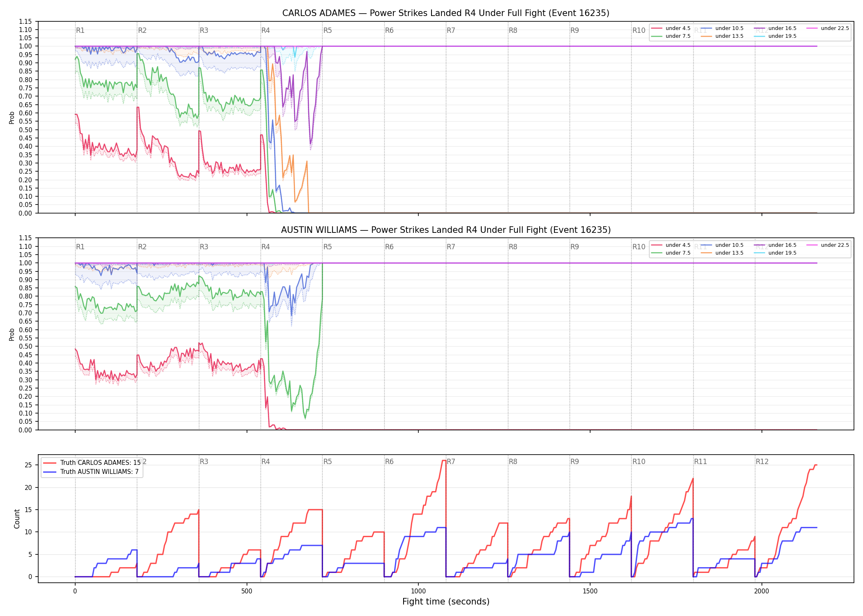Click 'Prob' axis label on Austin Williams chart
This screenshot has height=616, width=863.
[x=12, y=334]
